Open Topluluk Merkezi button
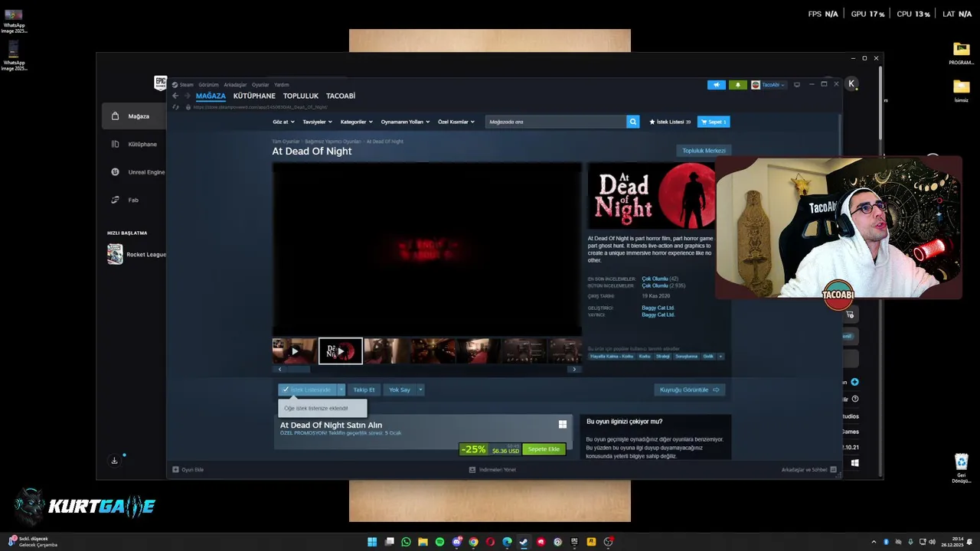980x551 pixels. (704, 151)
